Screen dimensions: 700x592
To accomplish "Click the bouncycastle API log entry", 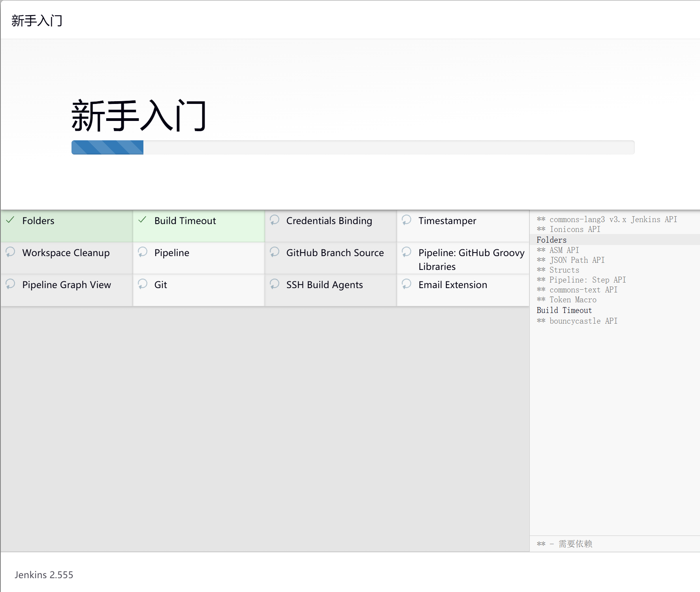I will pos(577,321).
